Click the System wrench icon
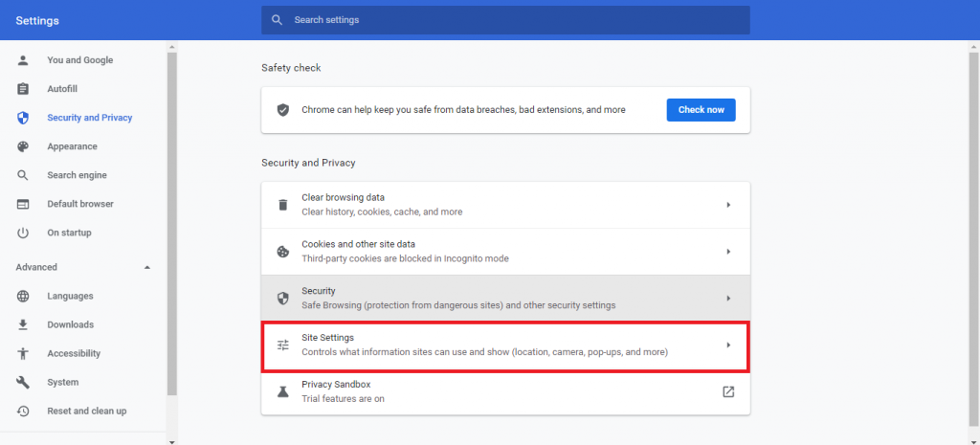This screenshot has width=980, height=445. 23,382
